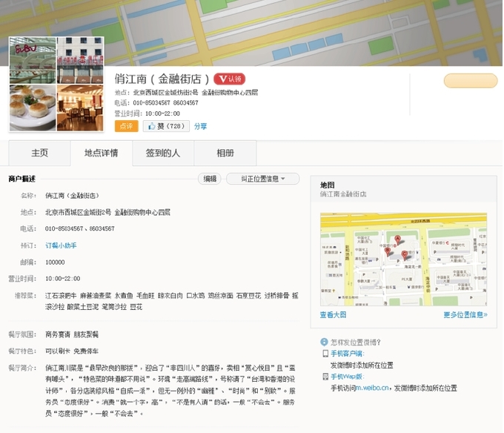This screenshot has height=433, width=504.
Task: Switch to the 相册 album tab
Action: [225, 153]
